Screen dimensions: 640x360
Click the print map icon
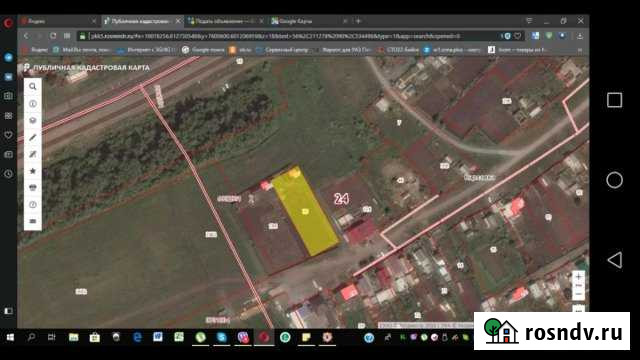tap(33, 187)
